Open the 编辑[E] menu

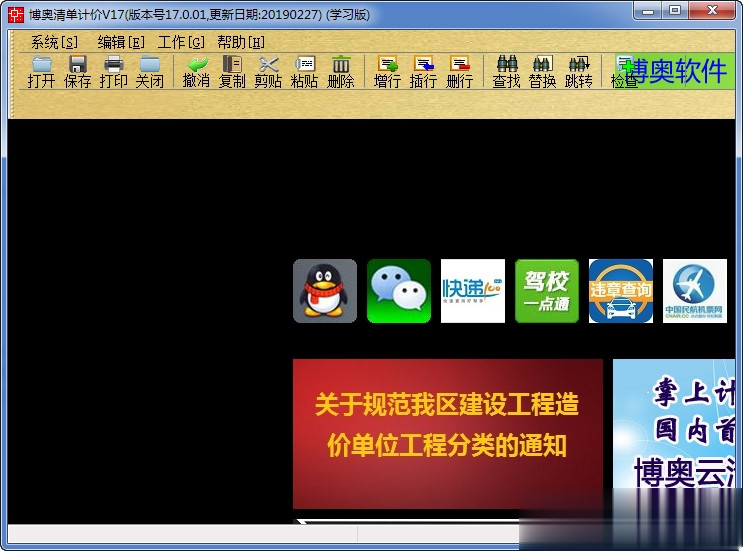[x=121, y=42]
